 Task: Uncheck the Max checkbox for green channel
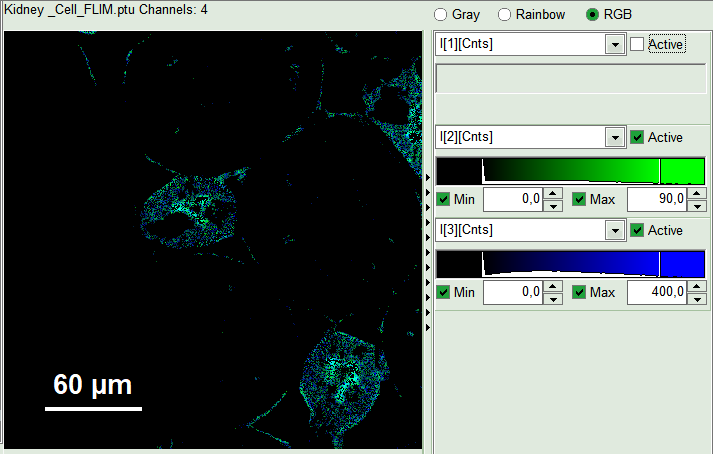pos(579,199)
